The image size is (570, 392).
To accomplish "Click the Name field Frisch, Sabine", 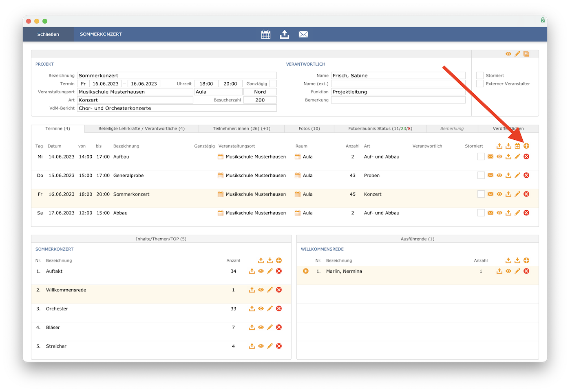I will click(x=398, y=75).
